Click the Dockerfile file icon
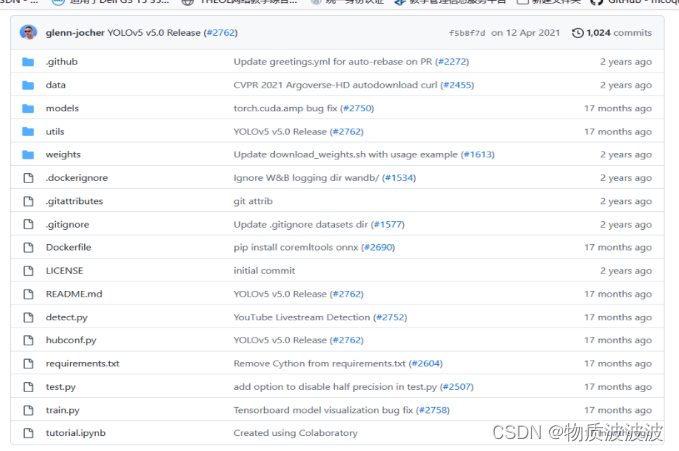The width and height of the screenshot is (679, 451). (x=29, y=247)
